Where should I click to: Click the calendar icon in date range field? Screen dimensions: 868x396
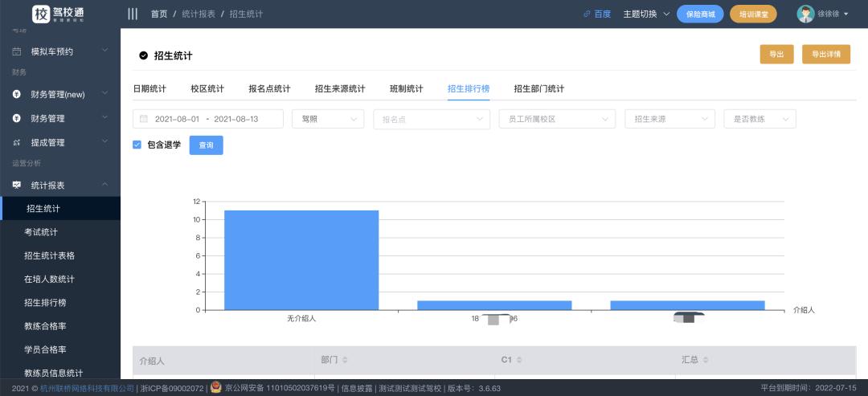(143, 119)
